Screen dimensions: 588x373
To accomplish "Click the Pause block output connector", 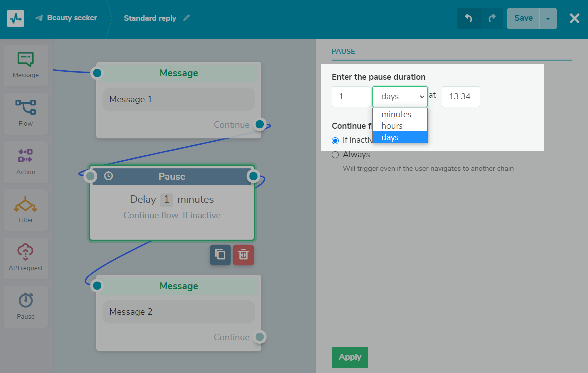I will coord(253,176).
